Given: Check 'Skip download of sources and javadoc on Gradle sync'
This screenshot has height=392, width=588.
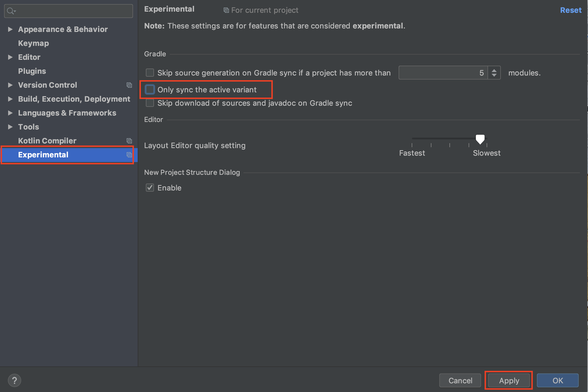Looking at the screenshot, I should click(x=150, y=103).
